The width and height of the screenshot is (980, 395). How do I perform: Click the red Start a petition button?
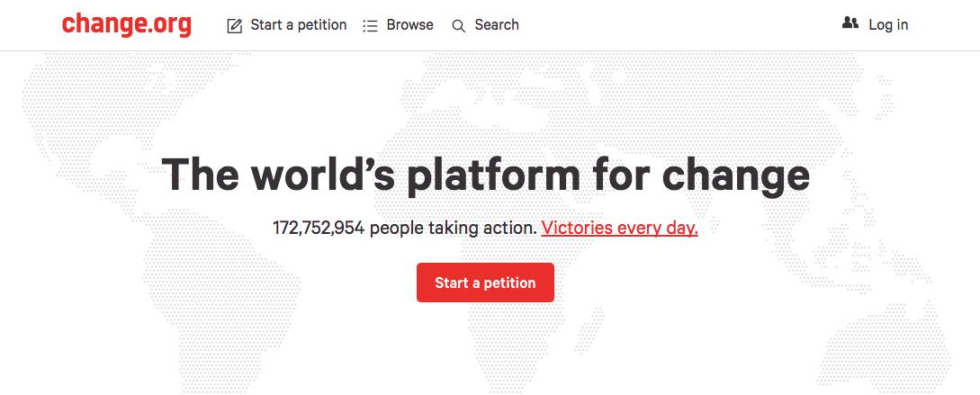(485, 283)
